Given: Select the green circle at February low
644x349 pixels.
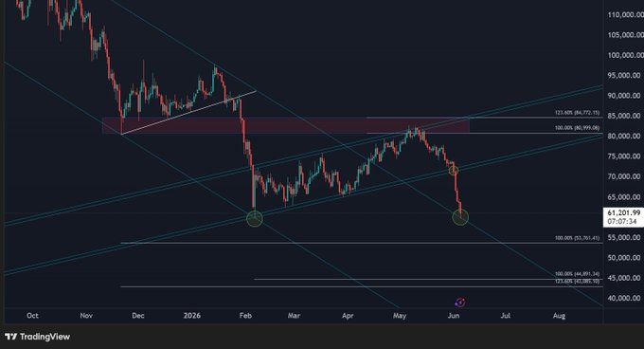Looking at the screenshot, I should (x=254, y=219).
